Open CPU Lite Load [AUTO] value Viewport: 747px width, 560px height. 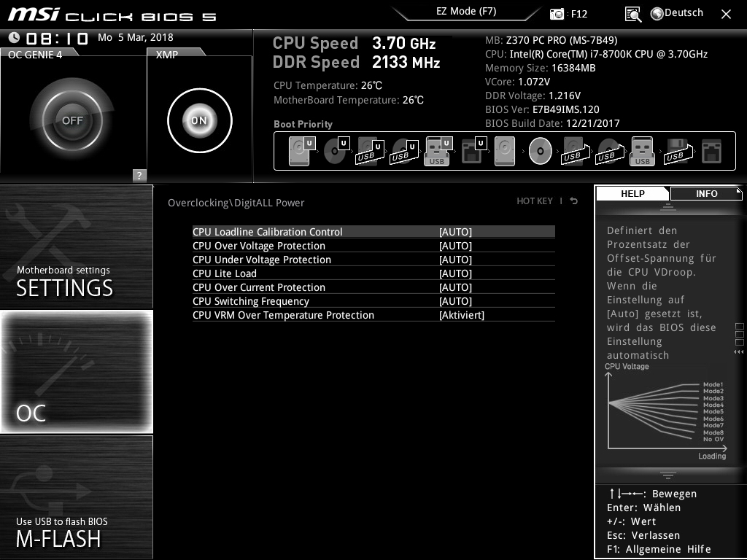click(x=455, y=273)
